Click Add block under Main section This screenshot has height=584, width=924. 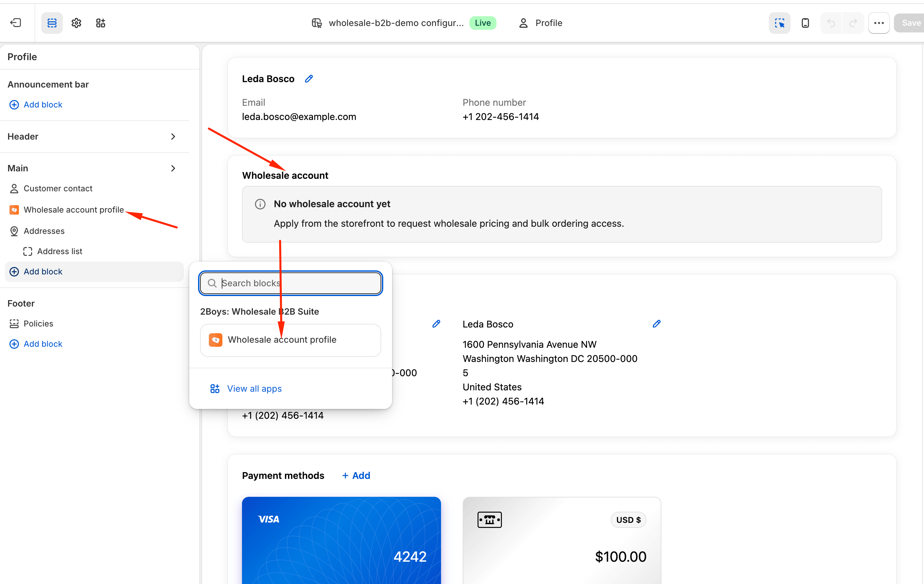pos(94,272)
